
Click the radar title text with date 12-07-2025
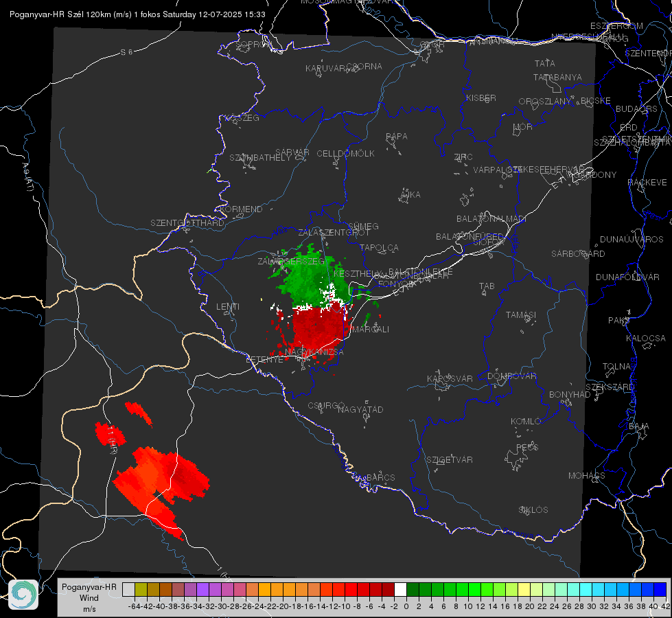137,14
